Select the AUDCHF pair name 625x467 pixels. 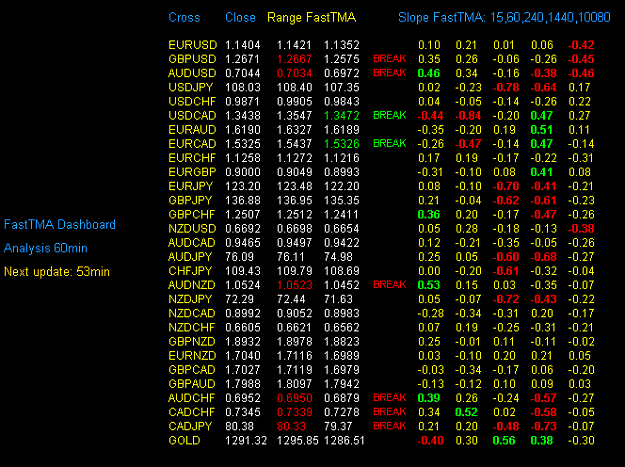coord(191,398)
